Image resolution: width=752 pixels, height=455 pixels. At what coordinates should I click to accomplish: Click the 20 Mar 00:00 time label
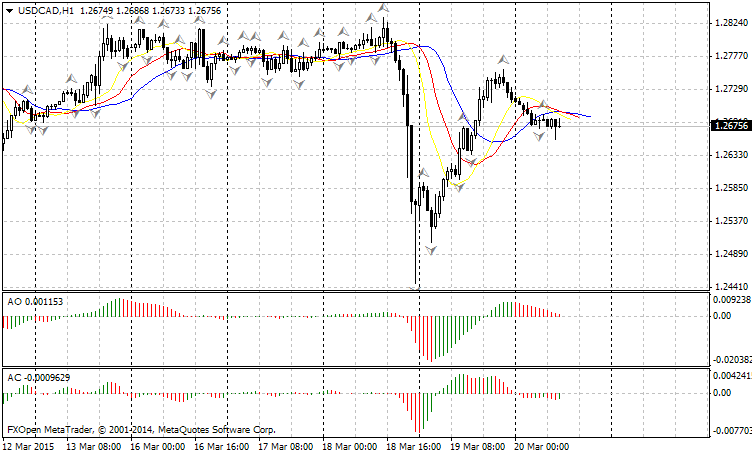point(542,446)
